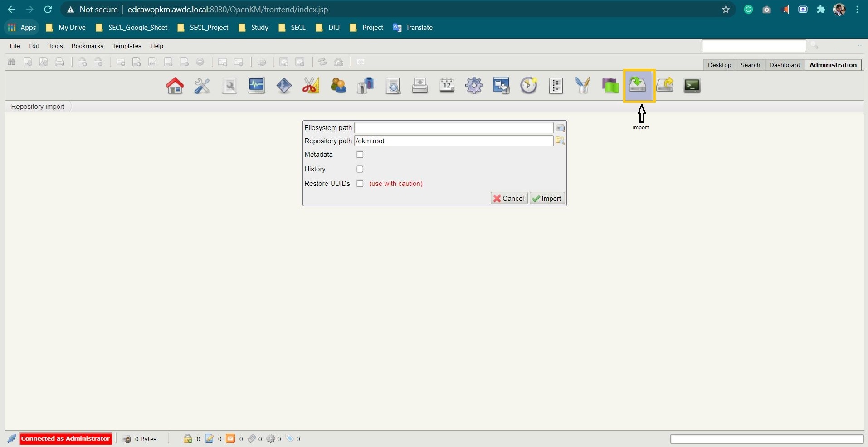Click the binoculars find icon in toolbar
The image size is (868, 447).
click(x=12, y=62)
